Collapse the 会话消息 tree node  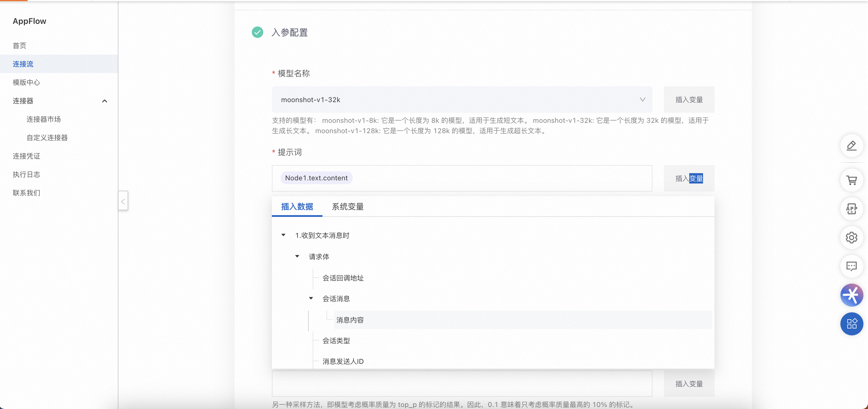(x=311, y=298)
